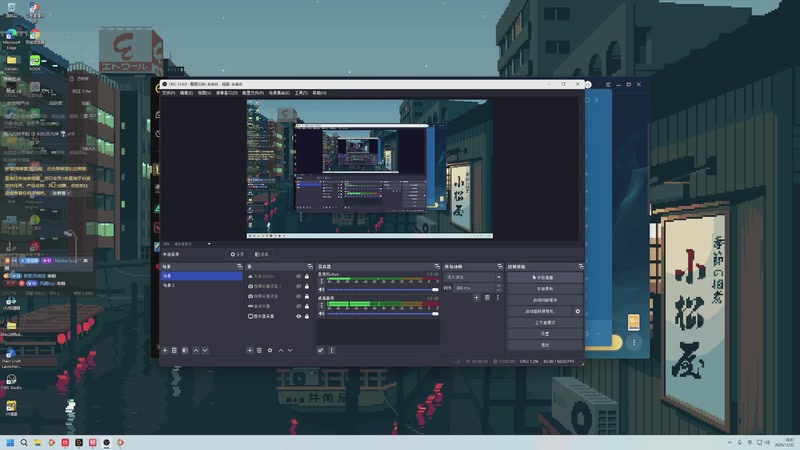Open audio mixer footer options menu
The height and width of the screenshot is (450, 800).
tap(332, 351)
